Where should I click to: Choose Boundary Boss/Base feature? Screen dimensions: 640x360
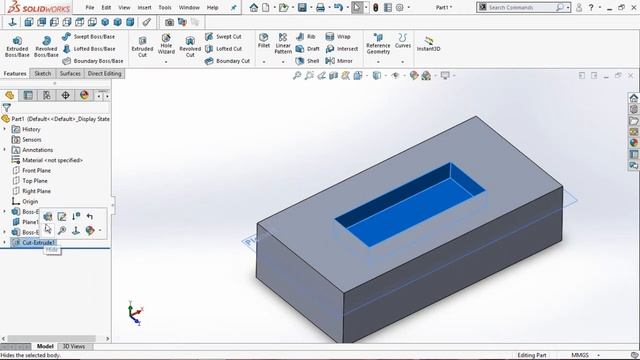[x=93, y=61]
